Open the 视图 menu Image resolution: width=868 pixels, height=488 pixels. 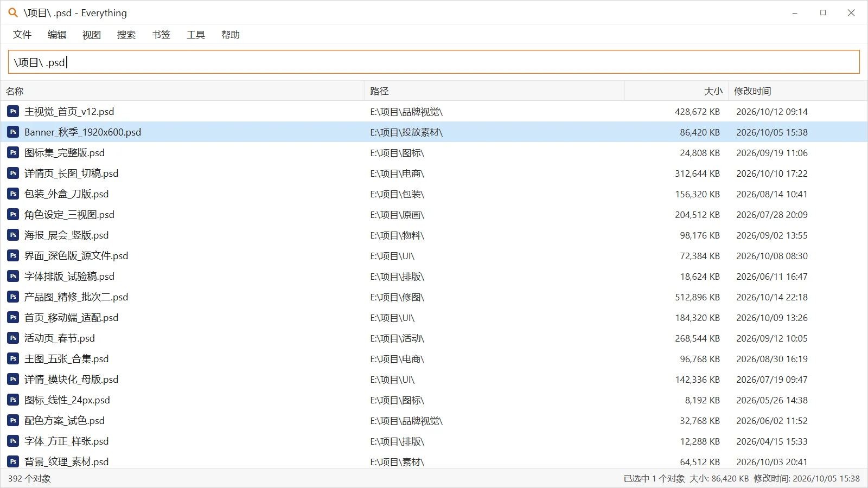[92, 35]
